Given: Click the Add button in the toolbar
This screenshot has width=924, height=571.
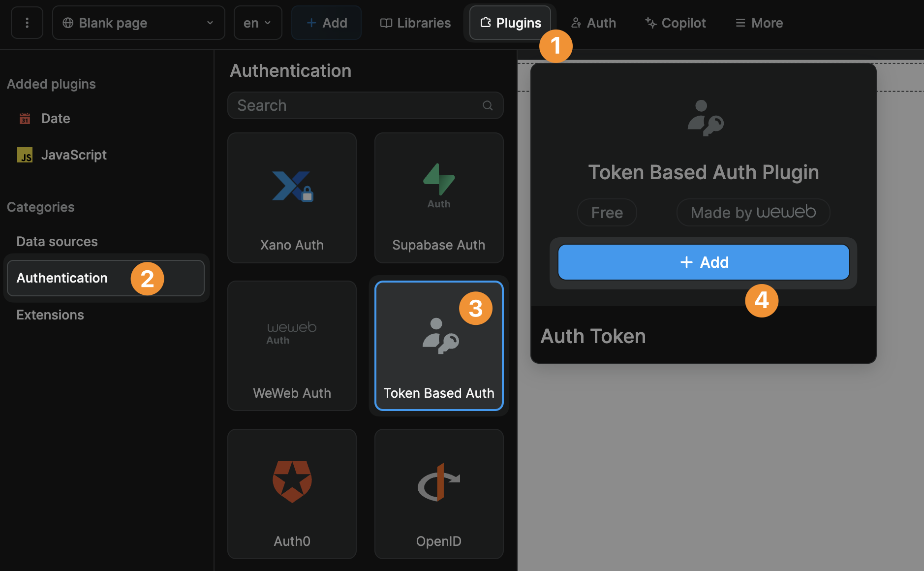Looking at the screenshot, I should click(x=326, y=23).
